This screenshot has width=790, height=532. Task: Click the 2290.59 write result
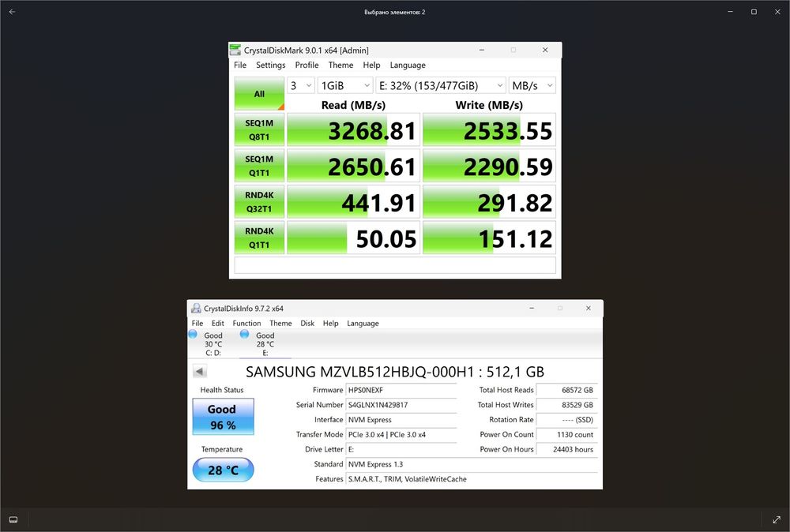(489, 166)
